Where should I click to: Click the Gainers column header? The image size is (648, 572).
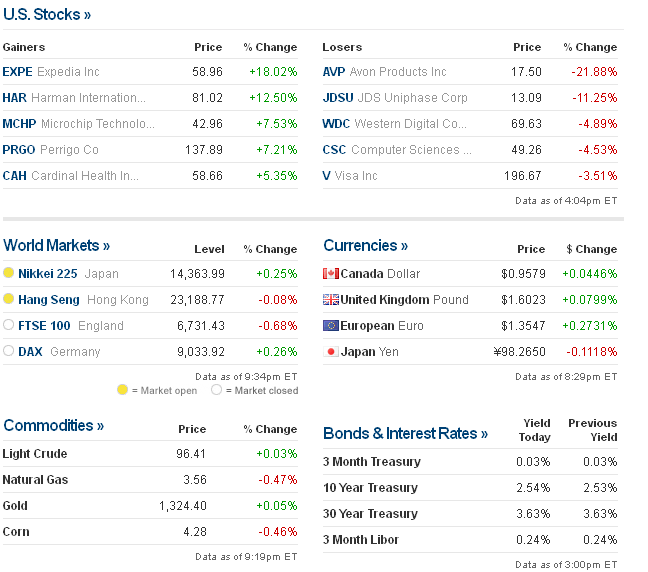pos(24,47)
